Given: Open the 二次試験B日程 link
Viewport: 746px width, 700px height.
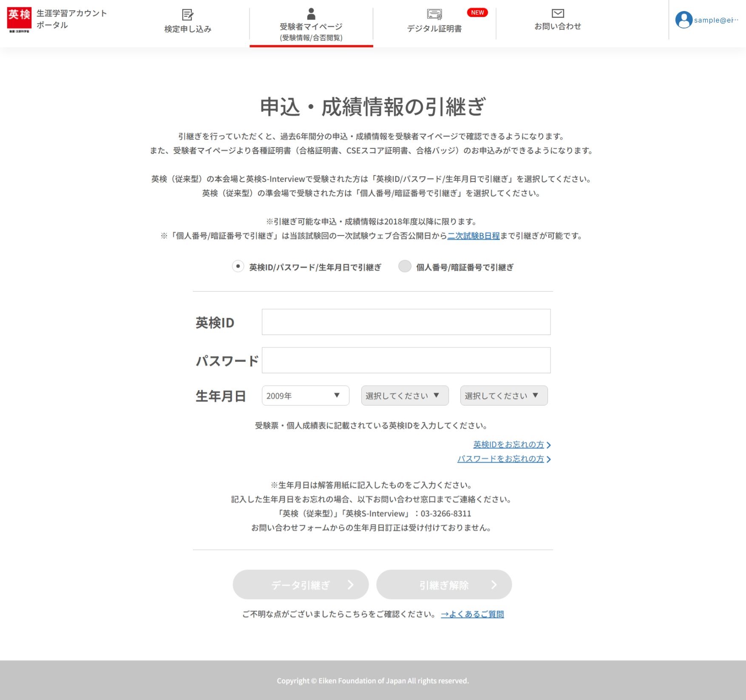Looking at the screenshot, I should pos(473,236).
